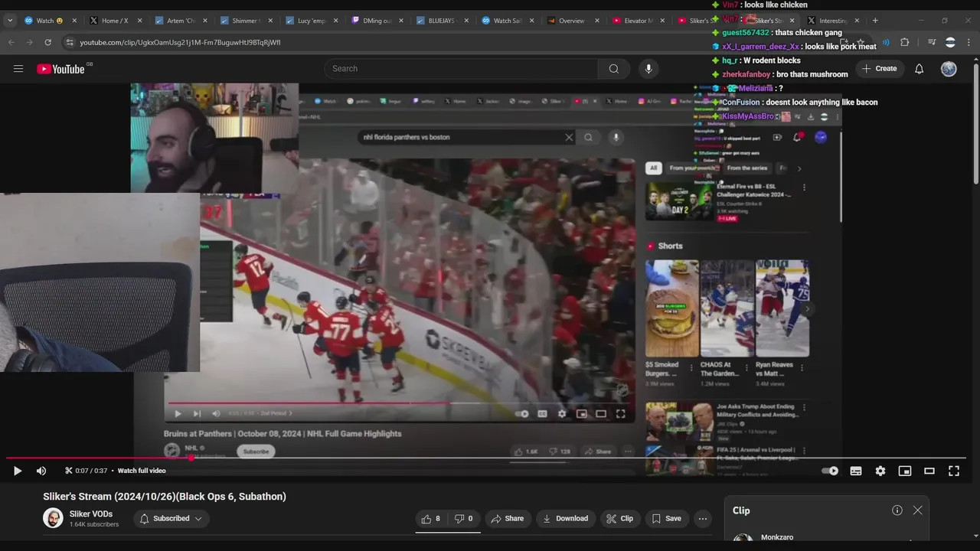Focus the YouTube search field
Viewport: 980px width, 551px height.
461,69
